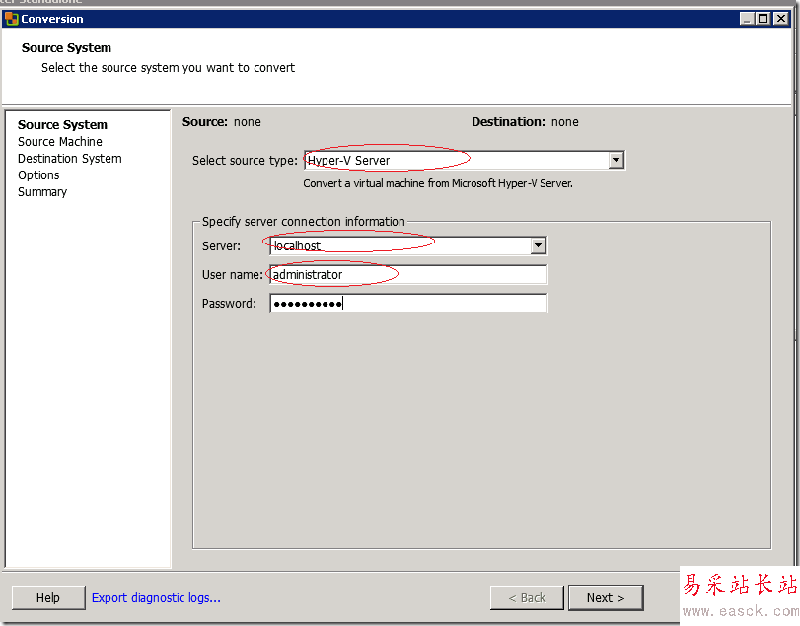Open Export diagnostic logs link

pyautogui.click(x=156, y=598)
